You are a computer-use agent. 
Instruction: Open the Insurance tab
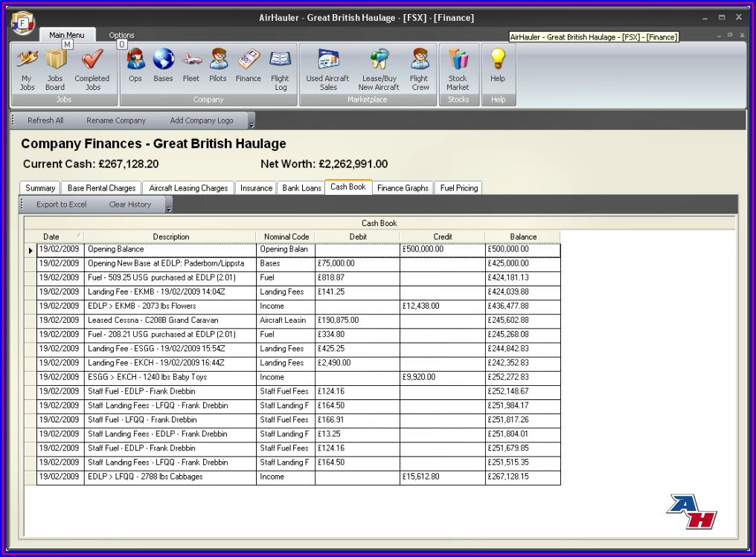pyautogui.click(x=256, y=188)
